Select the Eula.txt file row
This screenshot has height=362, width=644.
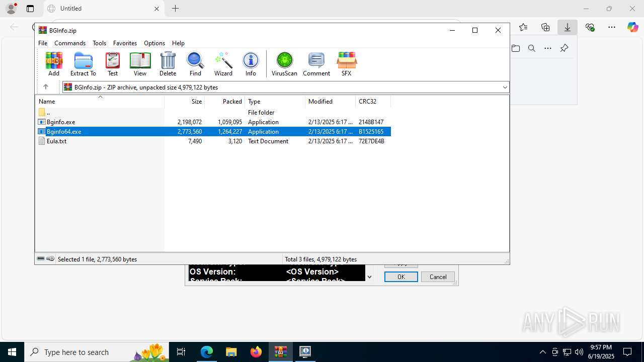point(213,141)
